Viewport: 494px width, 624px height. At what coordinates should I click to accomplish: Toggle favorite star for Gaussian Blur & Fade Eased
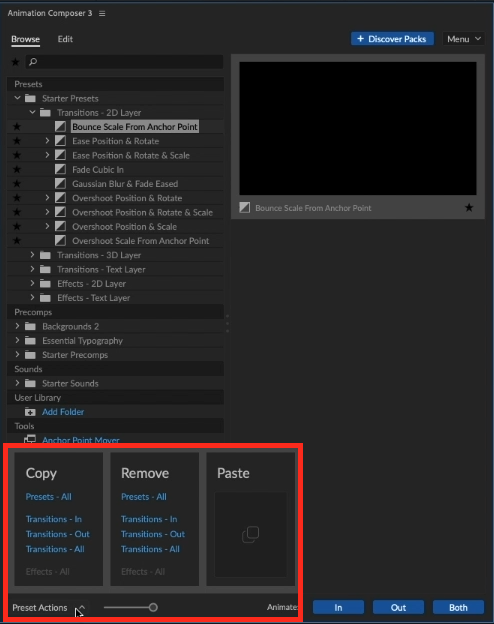click(x=17, y=184)
